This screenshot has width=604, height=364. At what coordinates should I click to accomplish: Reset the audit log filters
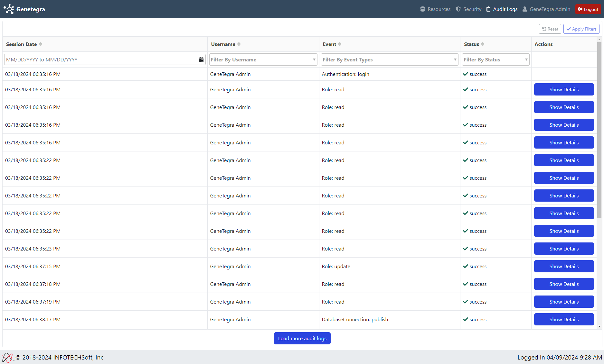(550, 29)
